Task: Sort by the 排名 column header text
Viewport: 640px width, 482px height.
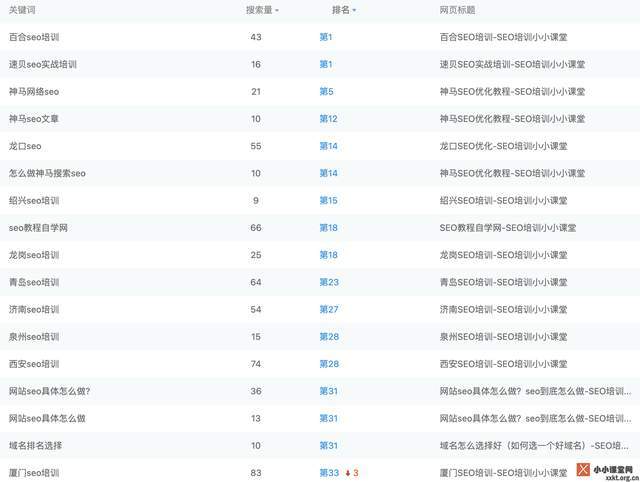Action: pyautogui.click(x=340, y=10)
